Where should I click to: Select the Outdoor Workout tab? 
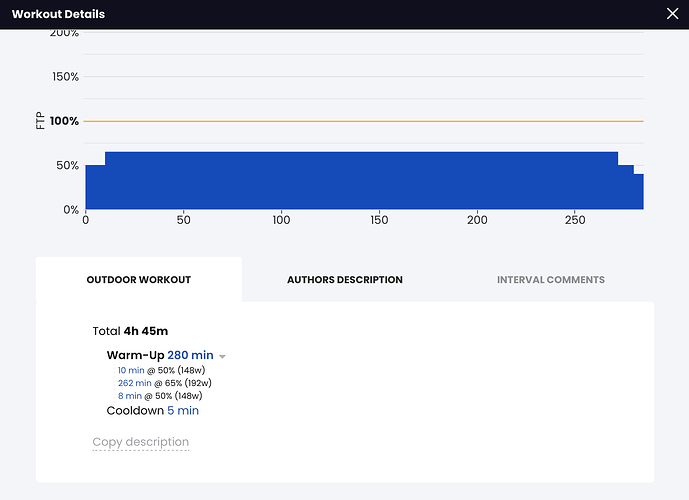[138, 280]
